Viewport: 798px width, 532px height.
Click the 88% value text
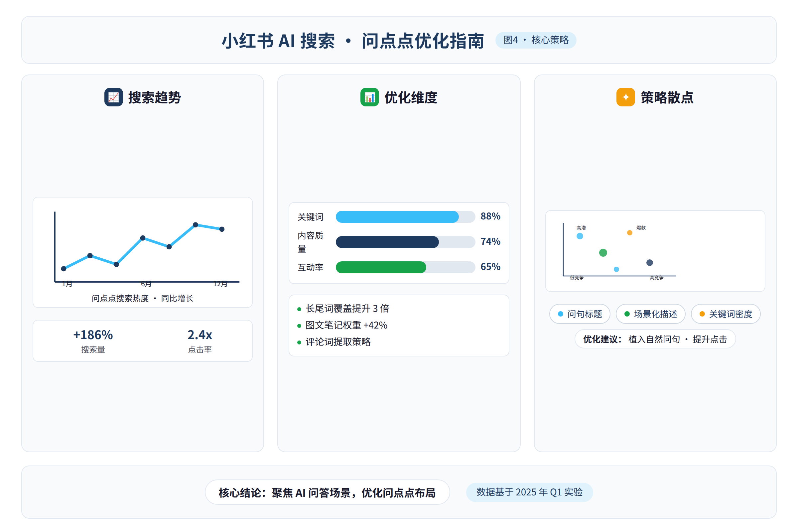pyautogui.click(x=491, y=216)
